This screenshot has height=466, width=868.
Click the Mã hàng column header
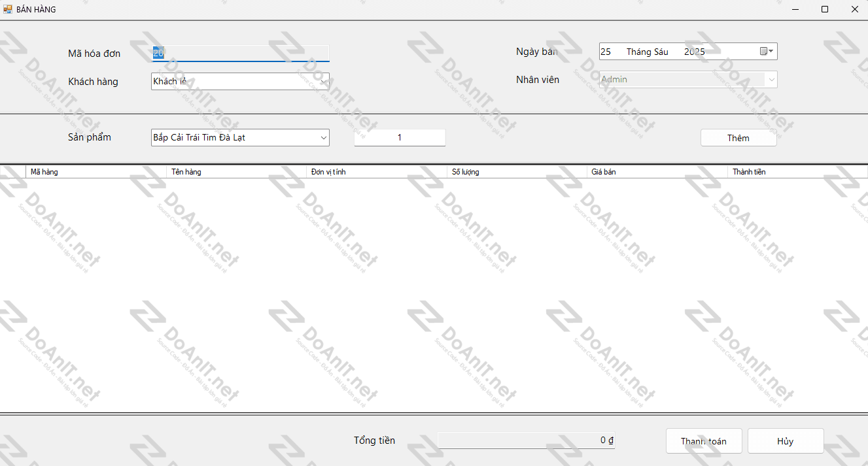95,172
